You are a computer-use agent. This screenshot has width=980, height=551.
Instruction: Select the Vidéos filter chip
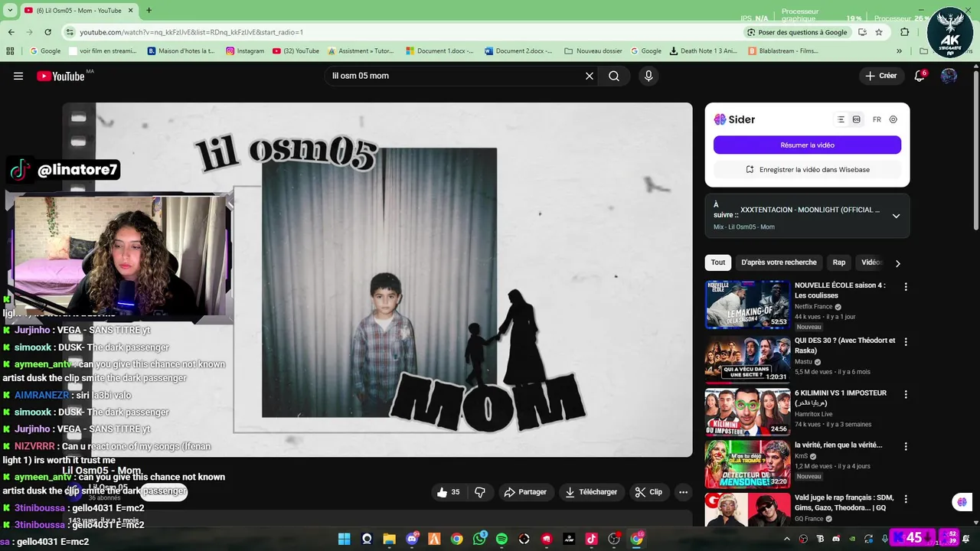tap(871, 262)
